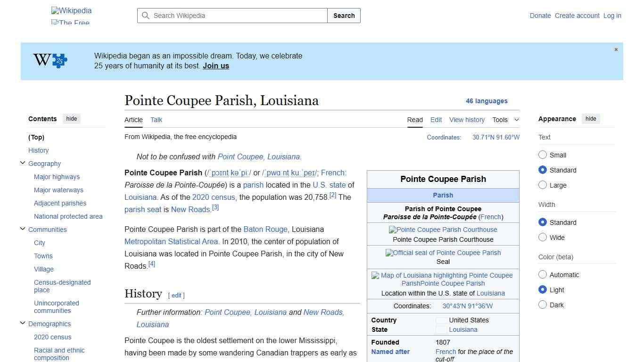
Task: Select the Large text size option
Action: pos(543,185)
